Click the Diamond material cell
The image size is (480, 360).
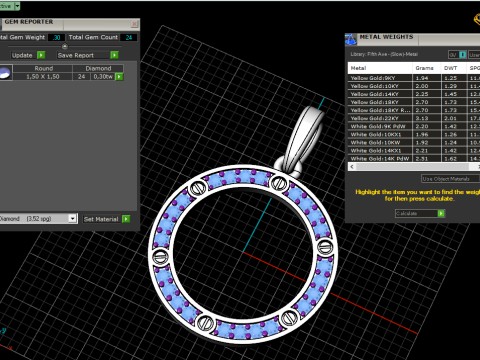click(98, 68)
